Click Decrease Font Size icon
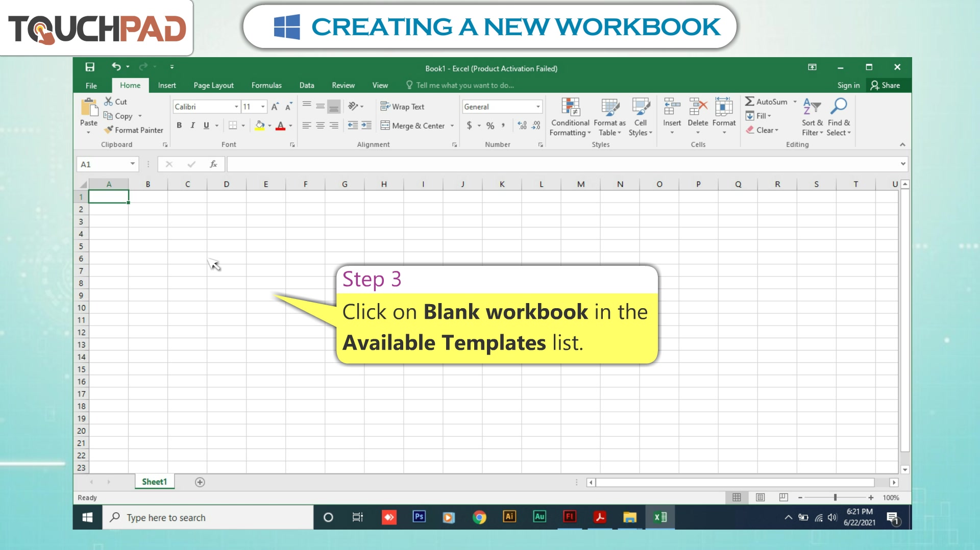The image size is (980, 550). coord(288,107)
